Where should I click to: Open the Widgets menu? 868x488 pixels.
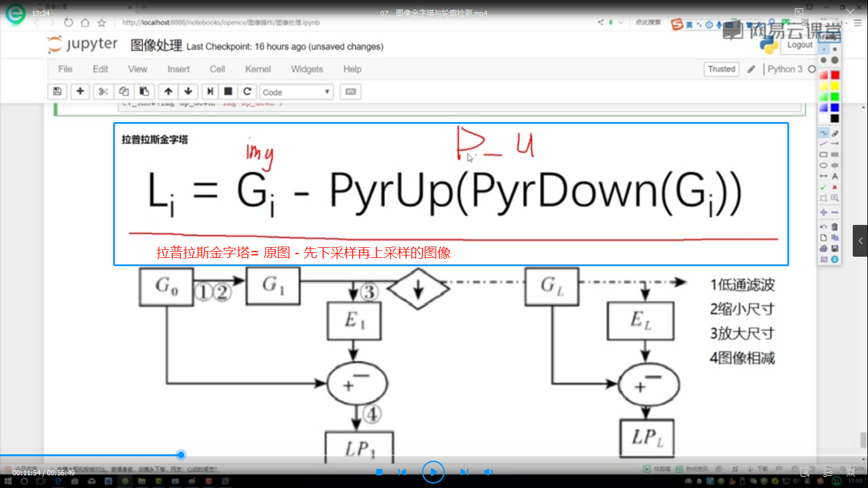[x=307, y=69]
